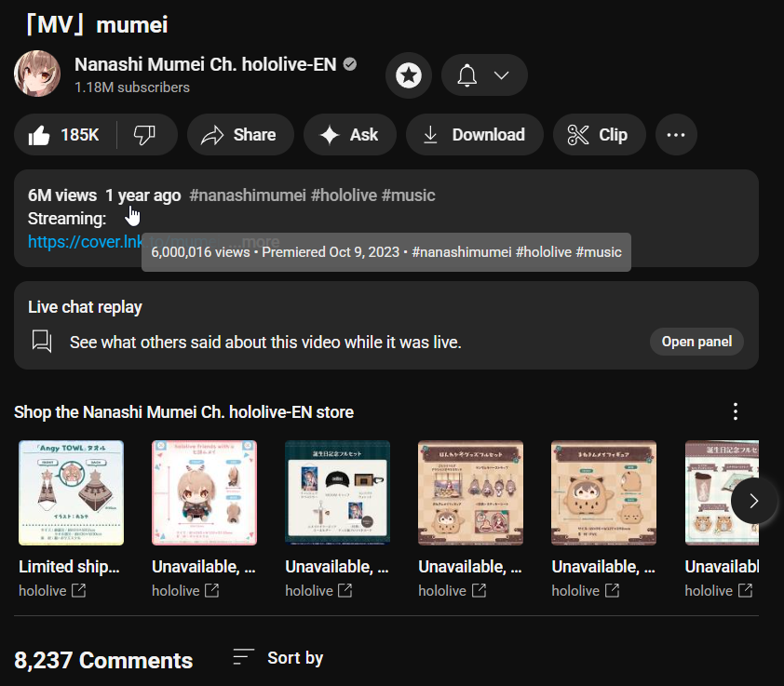Open the hololive friends plush product thumbnail
This screenshot has height=686, width=784.
click(205, 492)
